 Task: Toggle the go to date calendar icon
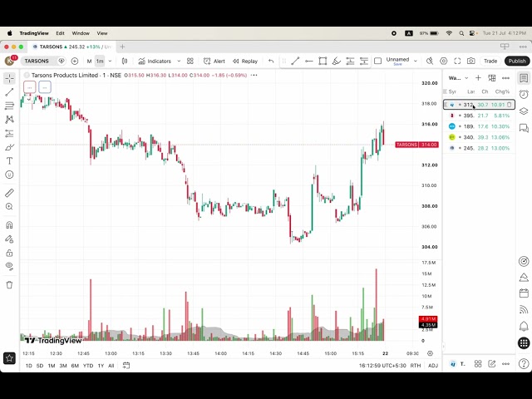tap(126, 366)
